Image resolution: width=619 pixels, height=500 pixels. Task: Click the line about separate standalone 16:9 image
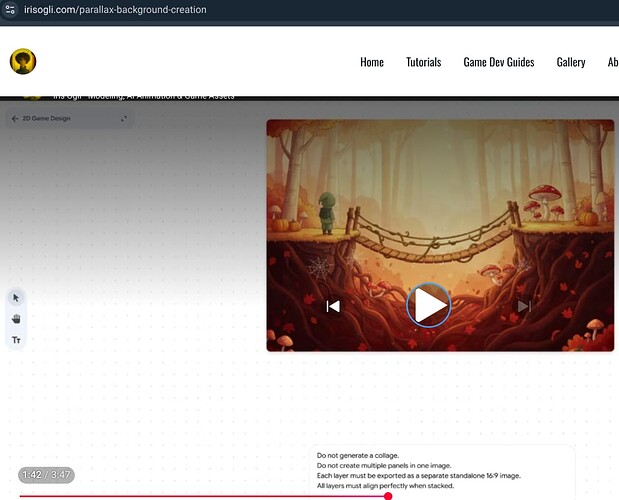point(418,476)
